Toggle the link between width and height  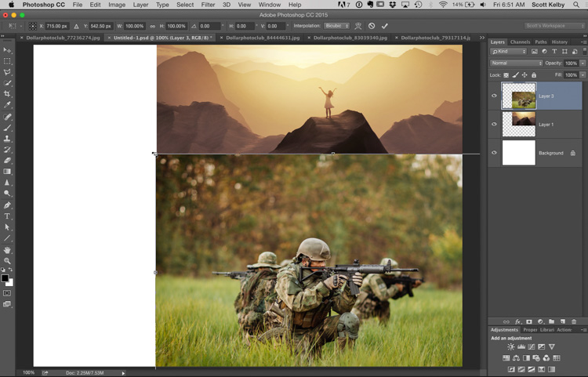click(x=152, y=26)
